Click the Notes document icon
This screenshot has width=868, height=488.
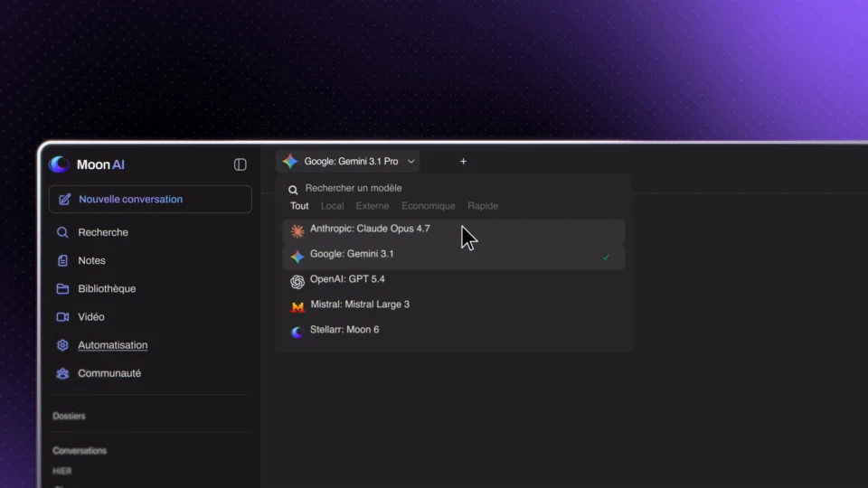coord(62,260)
